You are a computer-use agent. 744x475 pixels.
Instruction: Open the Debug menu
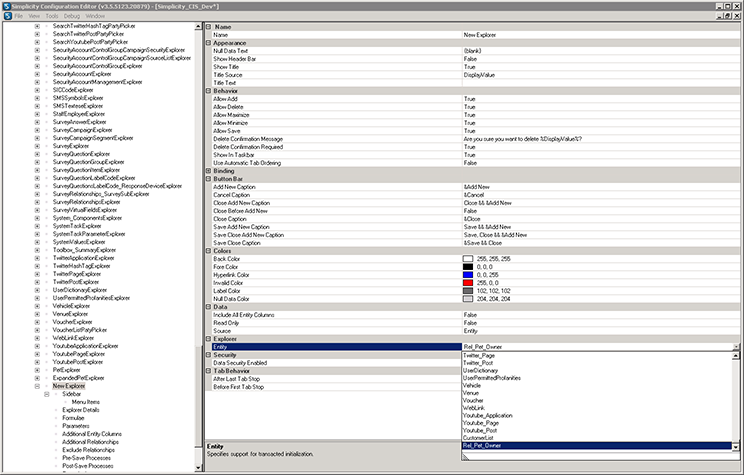point(72,16)
